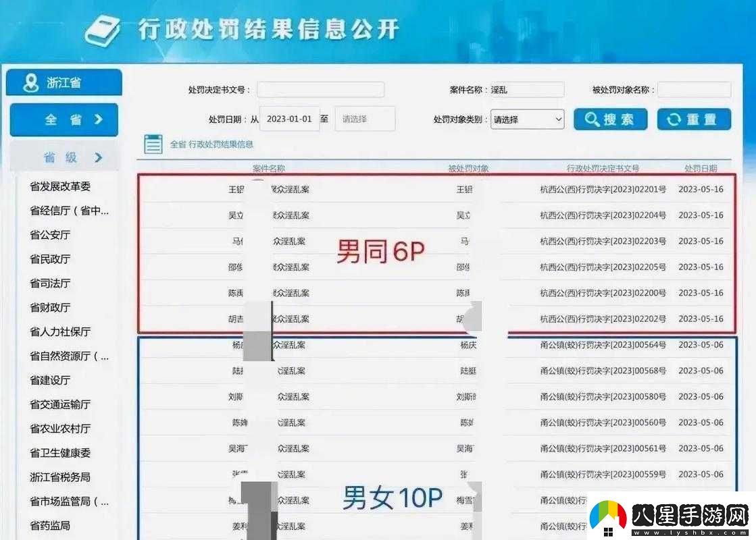Choose 浙江省税务局 in the sidebar
756x540 pixels.
(x=59, y=477)
